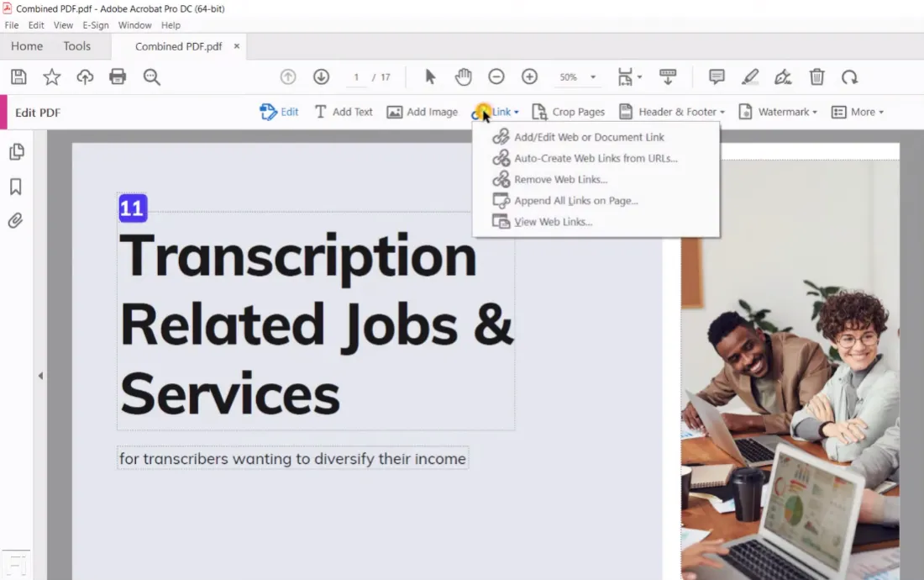Click the Add Text tool
924x580 pixels.
coord(344,112)
